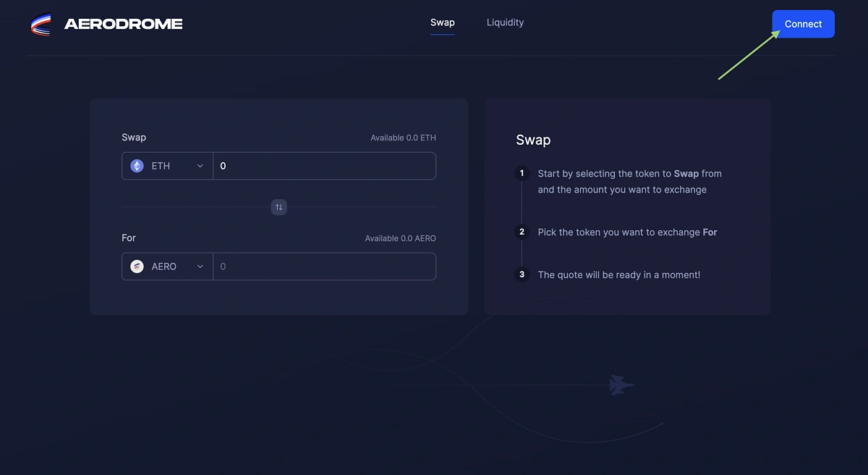The image size is (868, 475).
Task: Click the 'Available 0.0 AERO' balance text
Action: (x=400, y=238)
